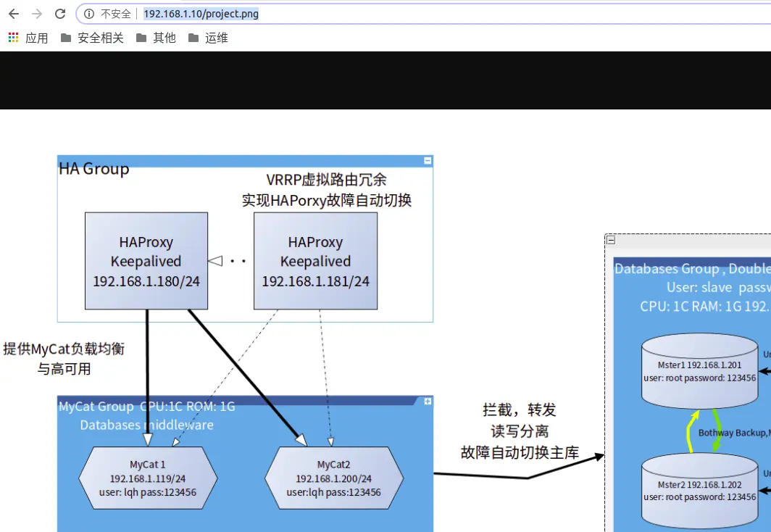Click the Databases middleware text
Viewport: 771px width, 532px height.
[147, 425]
